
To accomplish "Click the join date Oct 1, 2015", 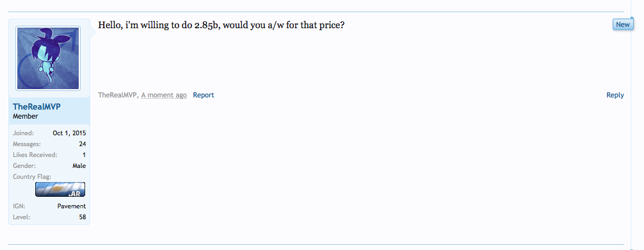I will point(69,133).
